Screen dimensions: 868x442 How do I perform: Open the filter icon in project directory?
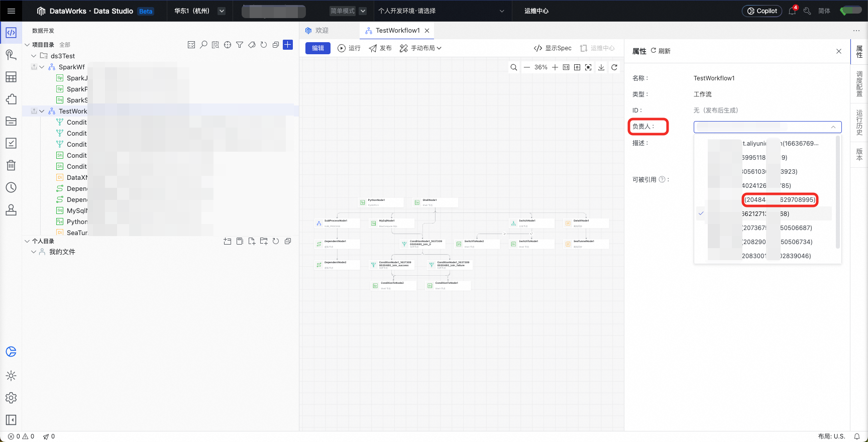pyautogui.click(x=240, y=45)
